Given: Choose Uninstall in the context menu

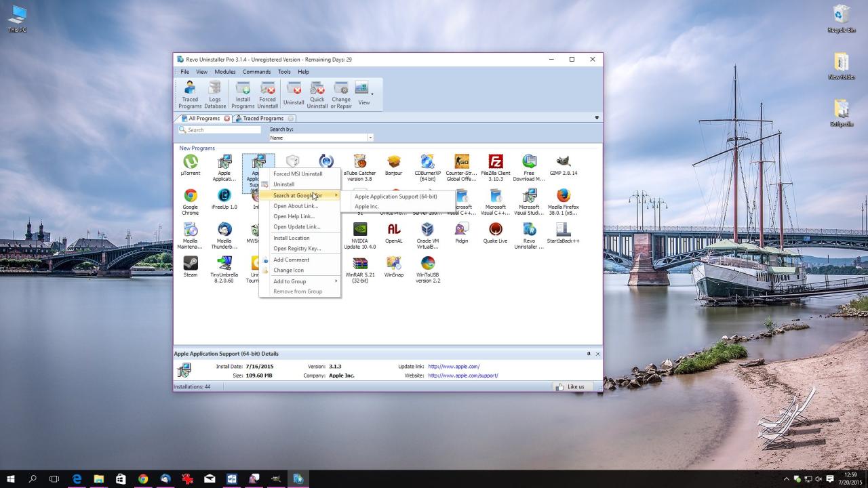Looking at the screenshot, I should [300, 184].
